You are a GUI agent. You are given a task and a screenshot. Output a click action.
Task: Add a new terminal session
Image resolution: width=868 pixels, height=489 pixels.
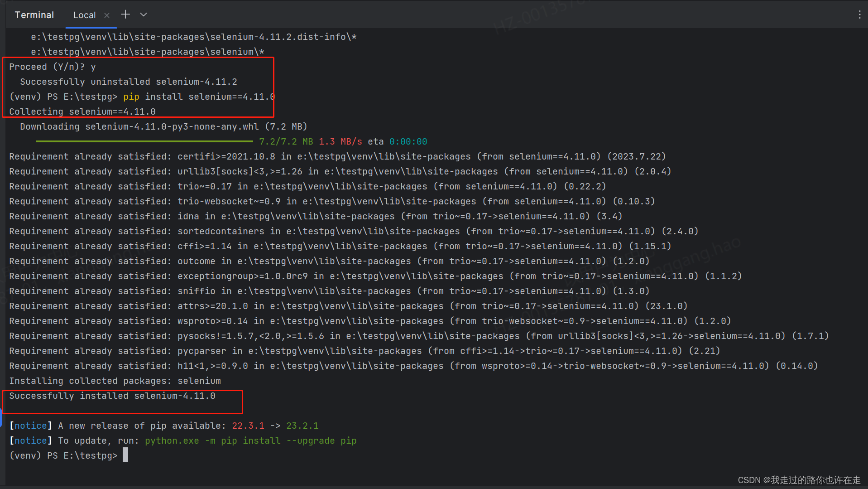click(x=125, y=15)
